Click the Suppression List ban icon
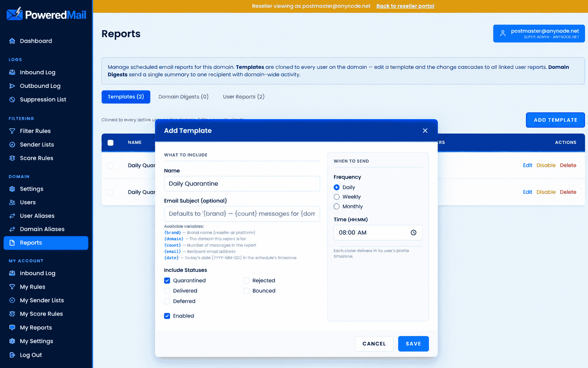Screen dimensions: 588x368 tap(12, 99)
